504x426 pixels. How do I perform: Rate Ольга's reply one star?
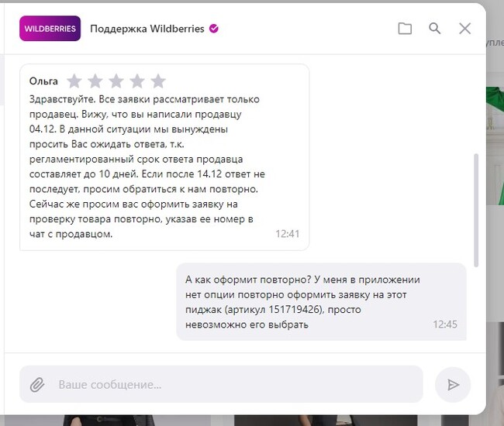74,81
